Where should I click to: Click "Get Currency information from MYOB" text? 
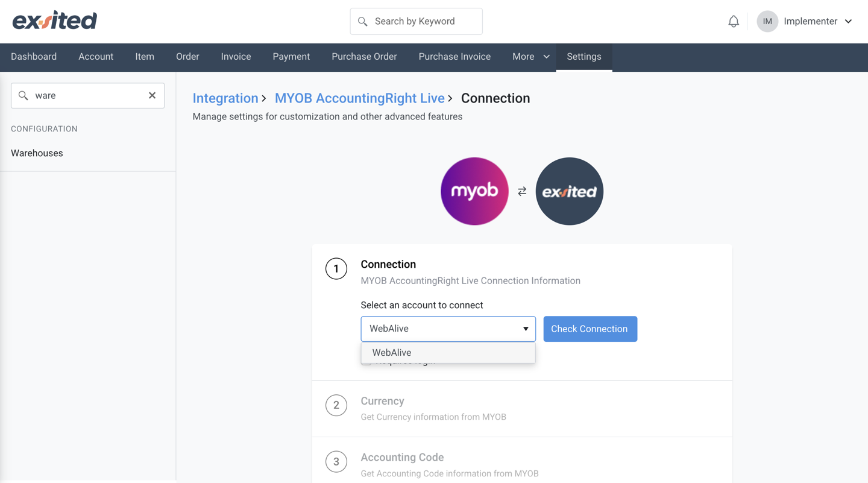[433, 417]
